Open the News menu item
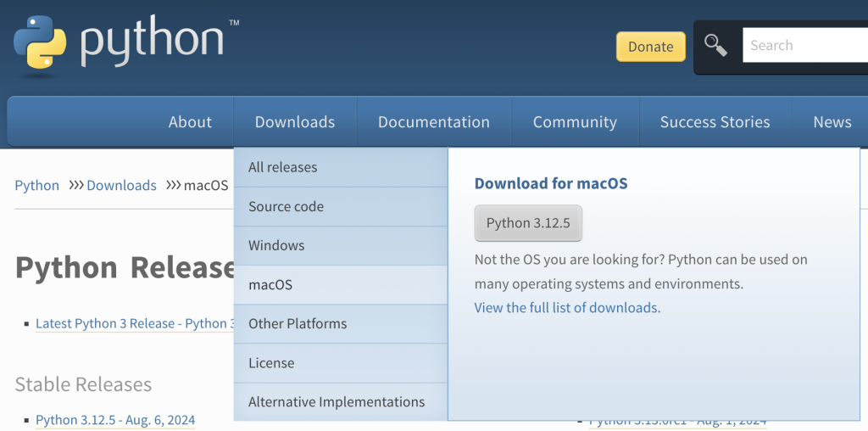868x431 pixels. coord(832,122)
